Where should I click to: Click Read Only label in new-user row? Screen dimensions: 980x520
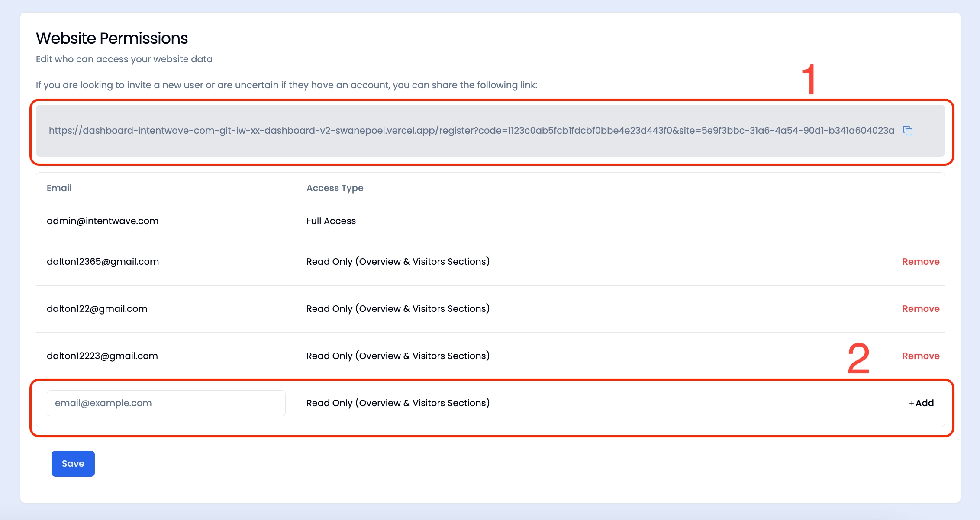[x=398, y=403]
